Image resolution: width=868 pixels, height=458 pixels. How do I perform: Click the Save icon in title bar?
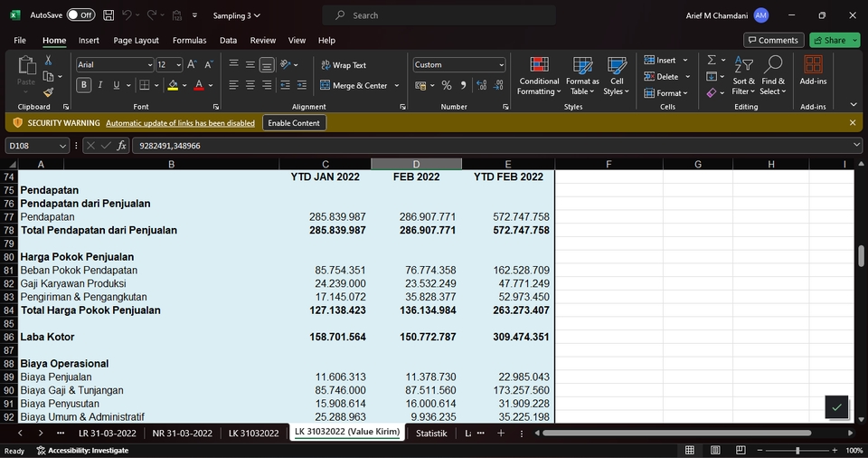(x=108, y=15)
